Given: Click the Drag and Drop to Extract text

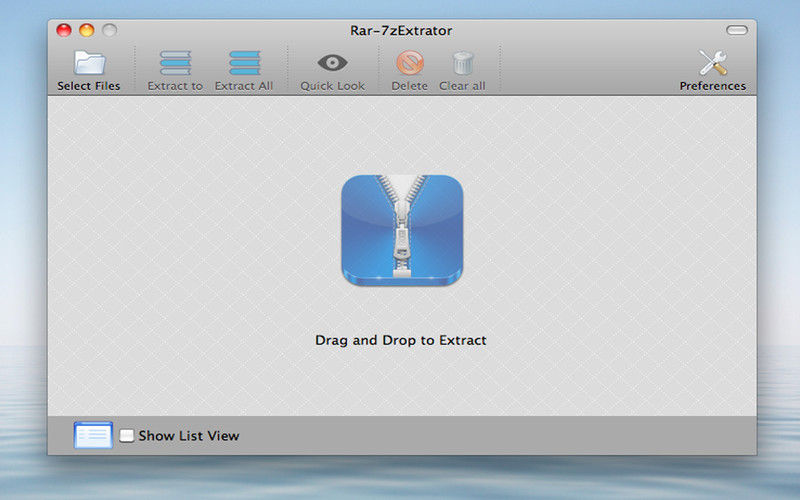Looking at the screenshot, I should (401, 340).
